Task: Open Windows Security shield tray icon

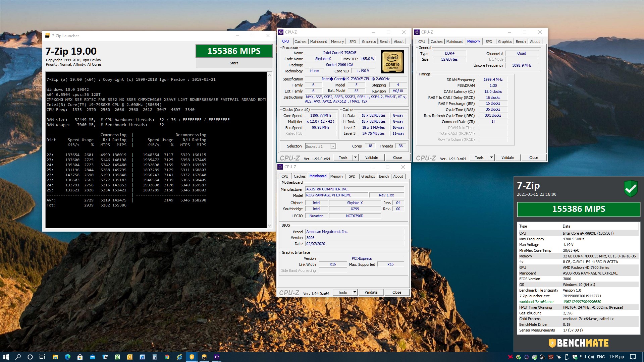Action: (x=575, y=357)
